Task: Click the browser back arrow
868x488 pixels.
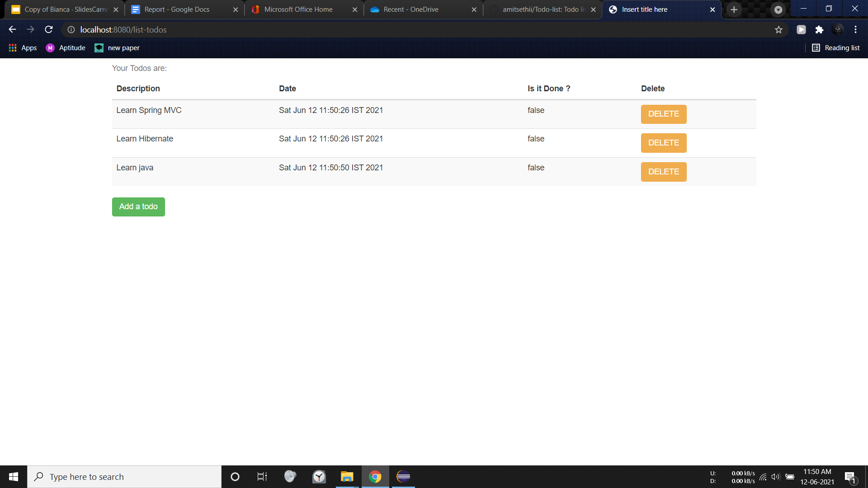Action: tap(12, 29)
